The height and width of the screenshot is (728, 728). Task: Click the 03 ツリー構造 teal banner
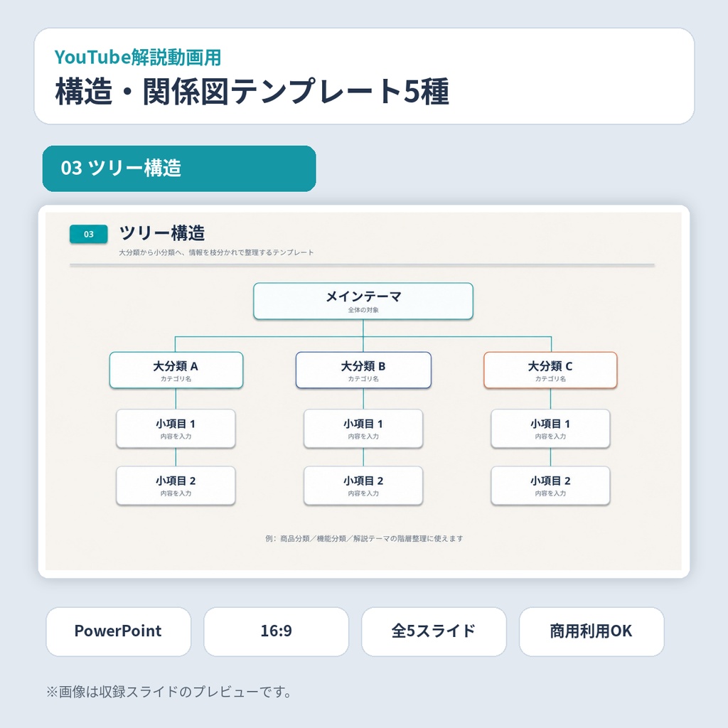pyautogui.click(x=179, y=168)
